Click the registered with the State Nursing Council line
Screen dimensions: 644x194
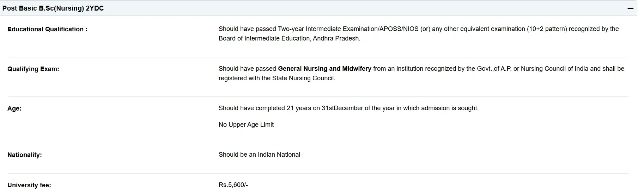click(x=277, y=78)
